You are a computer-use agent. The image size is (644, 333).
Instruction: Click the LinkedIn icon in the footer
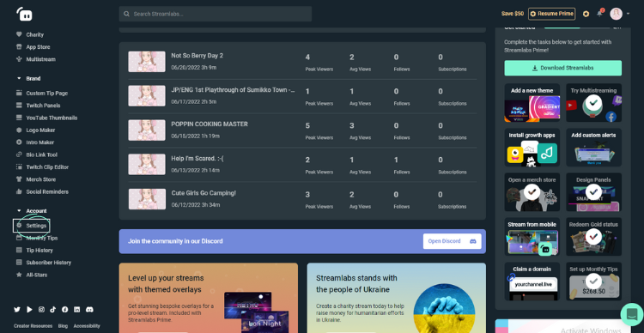76,310
